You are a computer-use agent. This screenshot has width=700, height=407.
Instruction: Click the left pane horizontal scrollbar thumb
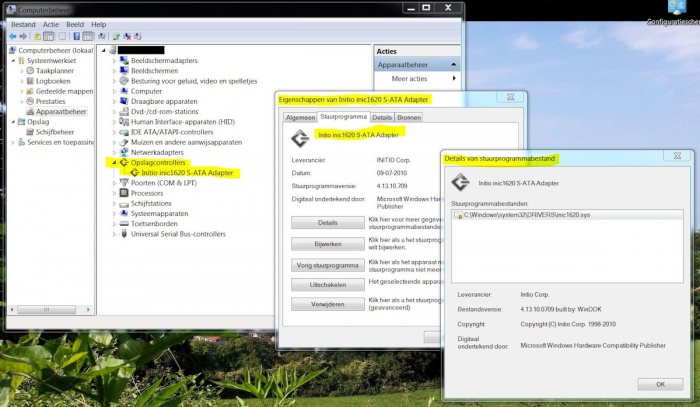(x=46, y=309)
